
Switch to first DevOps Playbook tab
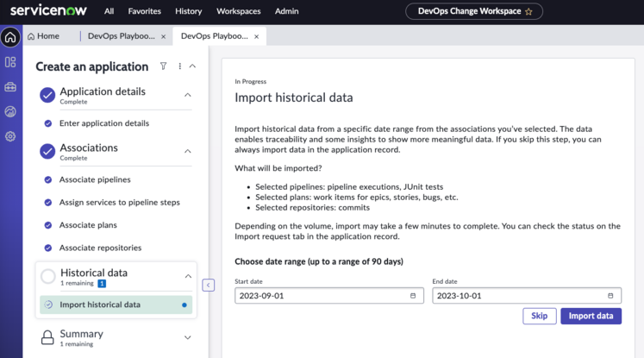(122, 36)
